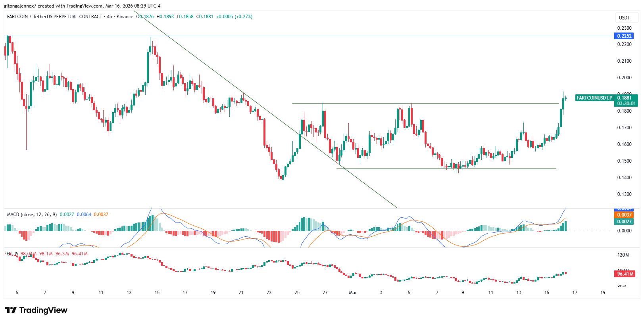Viewport: 644px width, 322px height.
Task: Click the FARTCOINUSDT.P symbol tag
Action: (x=594, y=98)
